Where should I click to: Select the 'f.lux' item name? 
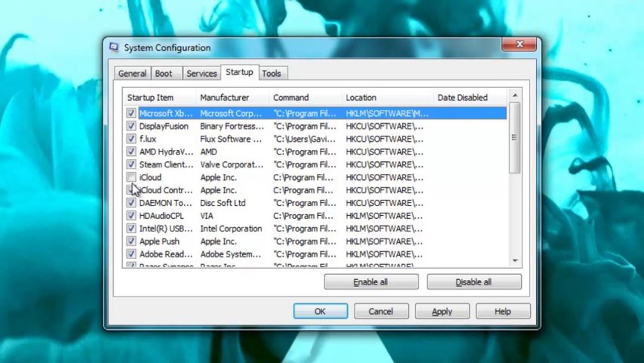[x=148, y=139]
